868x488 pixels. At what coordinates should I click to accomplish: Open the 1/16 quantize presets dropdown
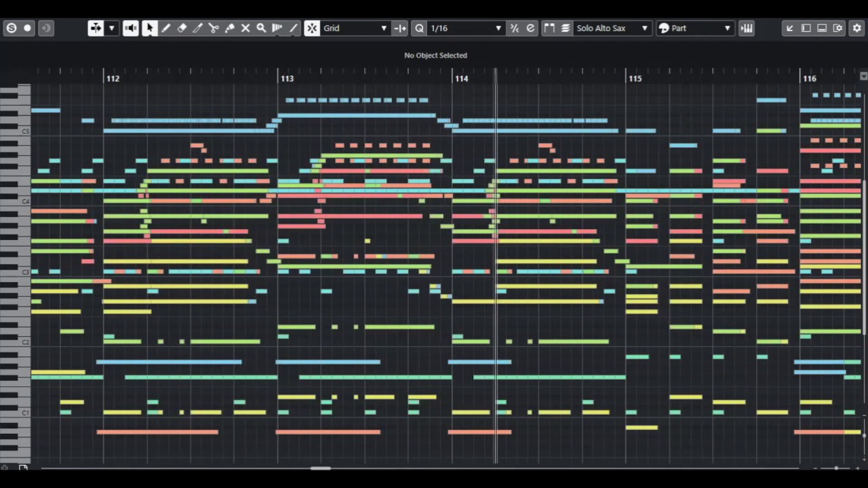point(467,28)
